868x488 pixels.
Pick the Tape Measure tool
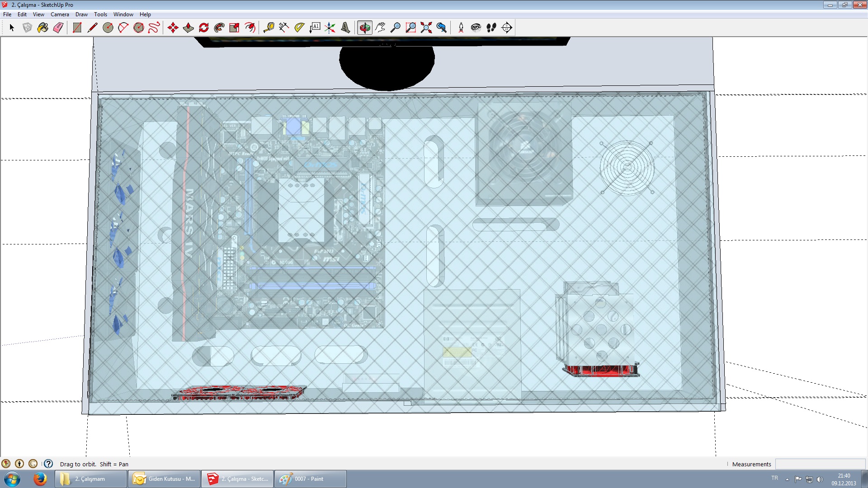click(269, 28)
